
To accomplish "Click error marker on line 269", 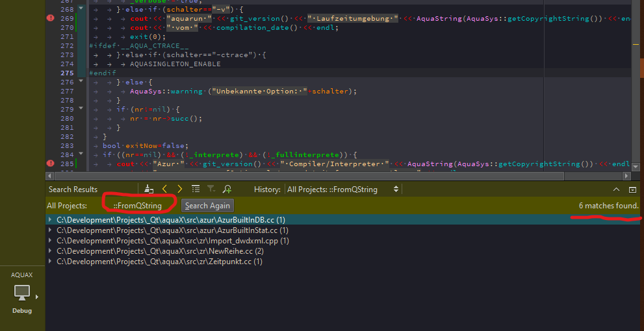I will (x=51, y=18).
